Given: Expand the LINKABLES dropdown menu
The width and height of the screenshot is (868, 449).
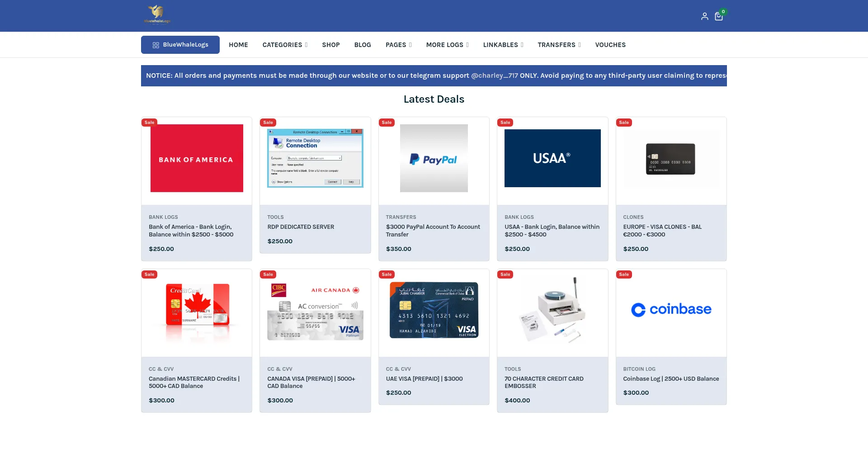Looking at the screenshot, I should pos(503,45).
